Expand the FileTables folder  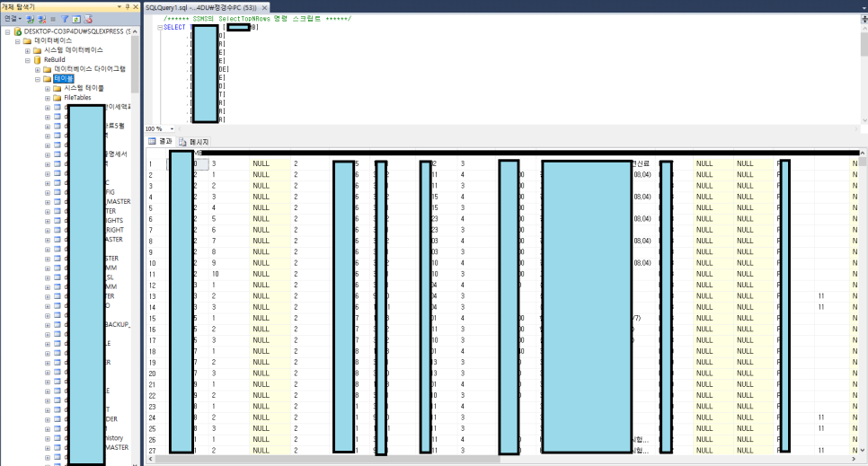[x=48, y=98]
